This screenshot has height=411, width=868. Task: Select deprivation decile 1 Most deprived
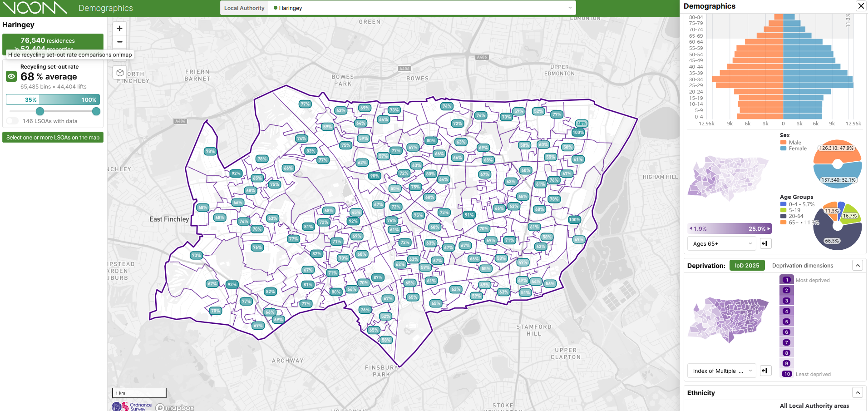point(787,280)
